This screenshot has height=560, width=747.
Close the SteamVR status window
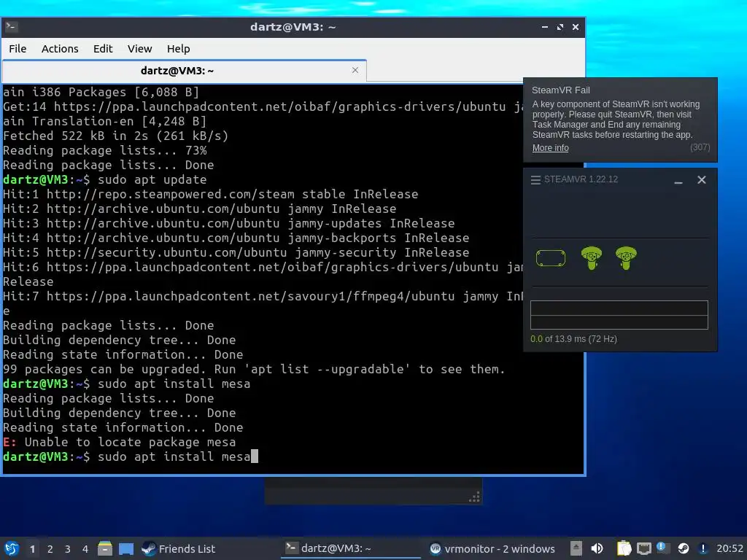click(x=701, y=179)
